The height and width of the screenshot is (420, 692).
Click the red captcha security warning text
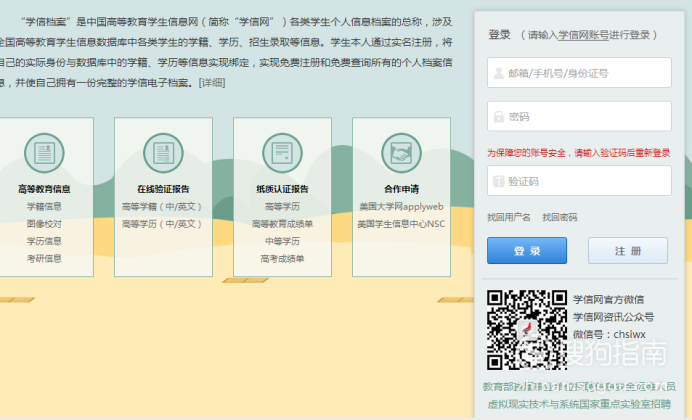pos(579,153)
